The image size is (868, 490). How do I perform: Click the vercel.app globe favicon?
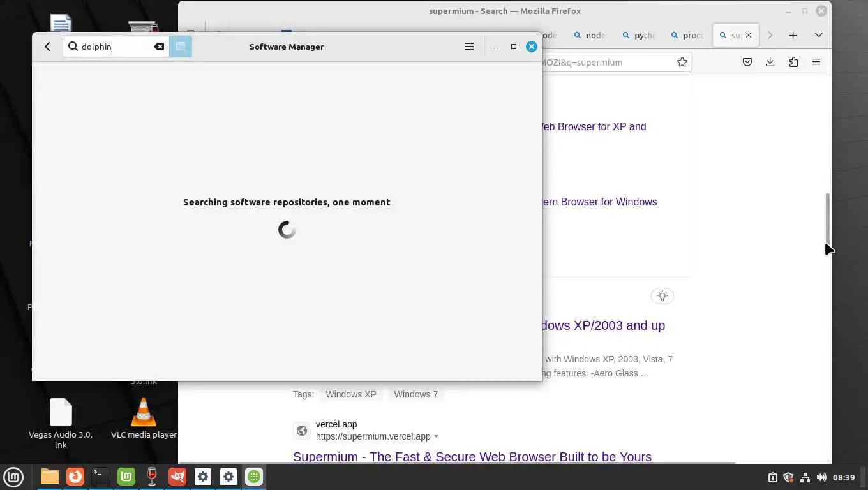302,431
